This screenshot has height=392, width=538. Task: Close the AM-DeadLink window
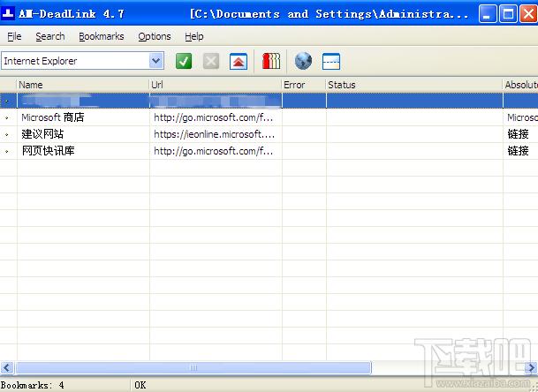528,14
